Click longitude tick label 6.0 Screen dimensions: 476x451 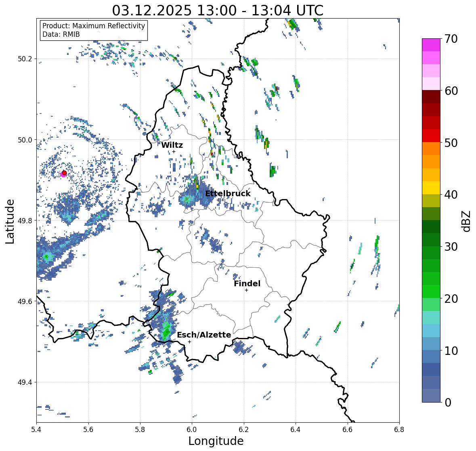tap(192, 430)
